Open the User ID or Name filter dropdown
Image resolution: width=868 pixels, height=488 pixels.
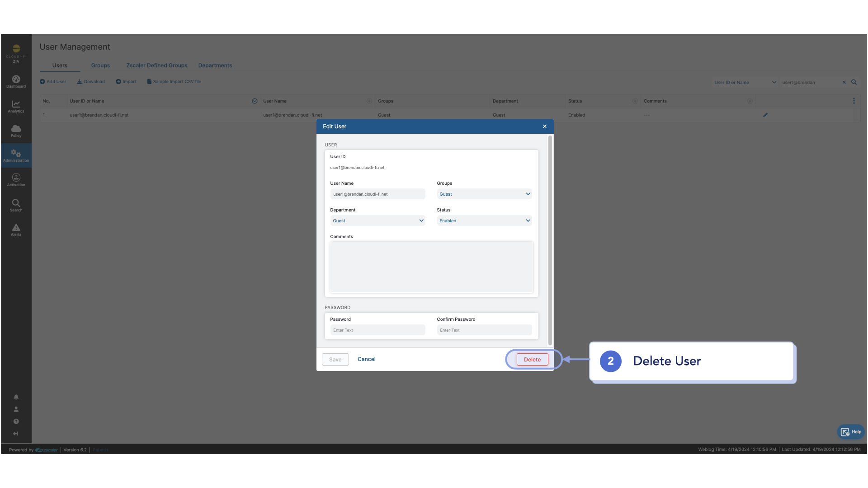pyautogui.click(x=745, y=82)
